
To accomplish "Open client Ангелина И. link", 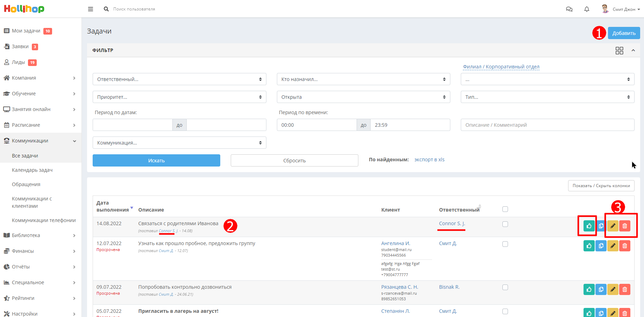I will (x=395, y=243).
